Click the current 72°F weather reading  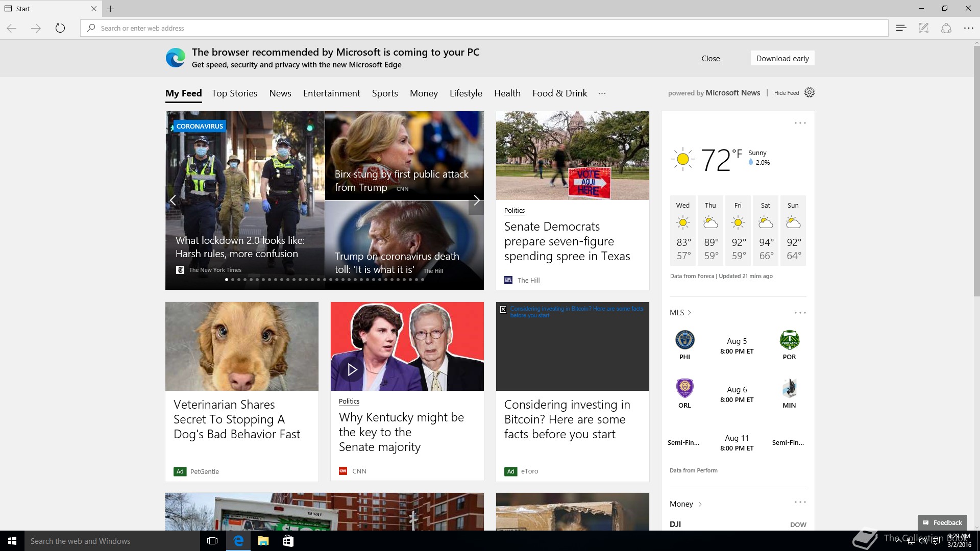tap(721, 160)
